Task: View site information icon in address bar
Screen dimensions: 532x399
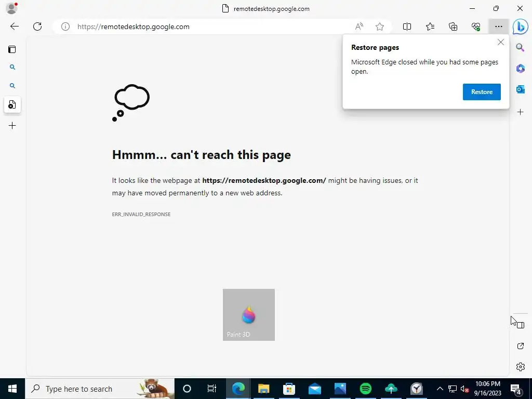Action: point(65,26)
